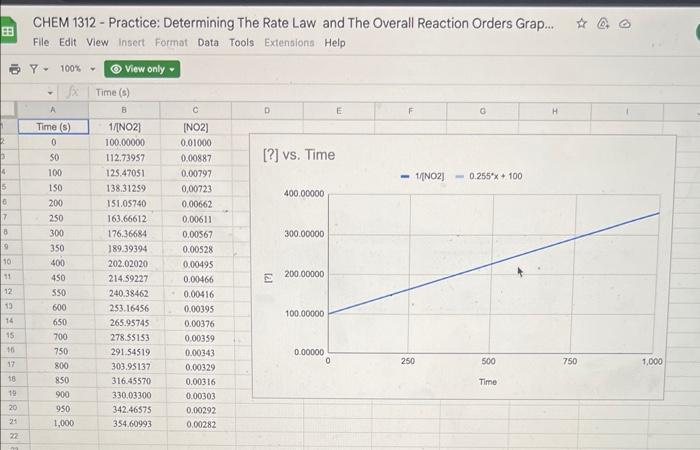Select column A header
700x450 pixels.
(53, 110)
